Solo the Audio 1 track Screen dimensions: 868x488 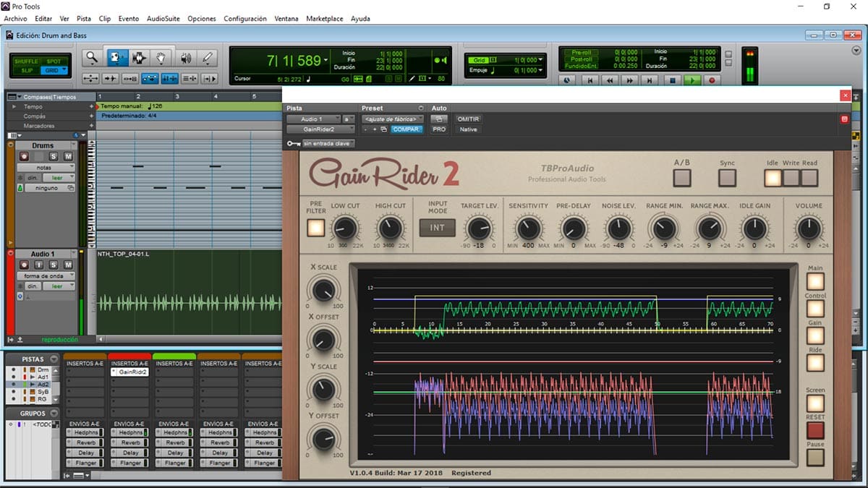[x=54, y=265]
